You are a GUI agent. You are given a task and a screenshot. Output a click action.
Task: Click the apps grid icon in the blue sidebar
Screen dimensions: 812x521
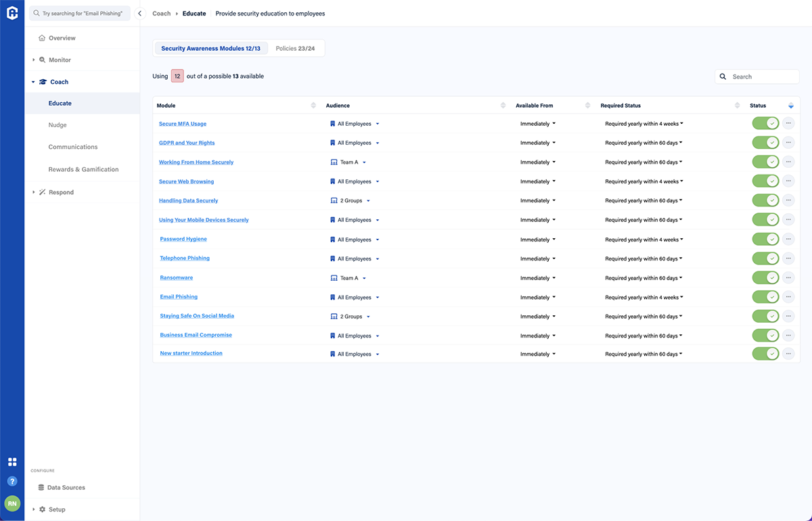point(12,461)
